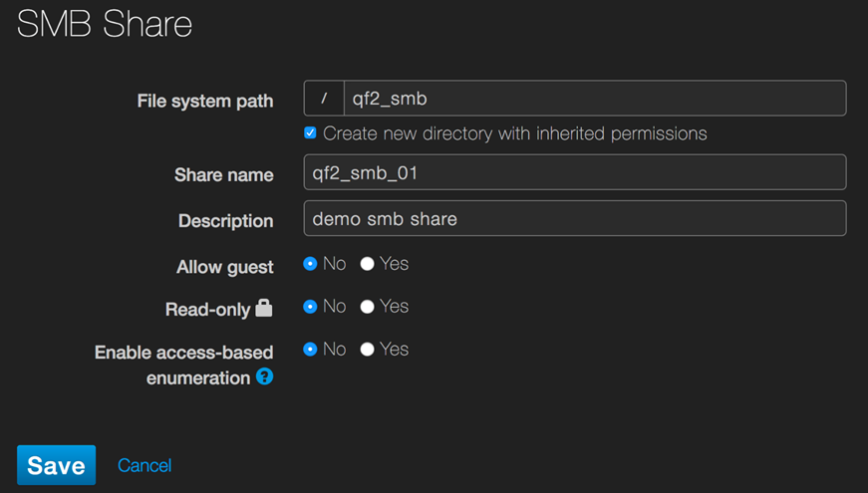Set Read-only to No

pos(310,307)
